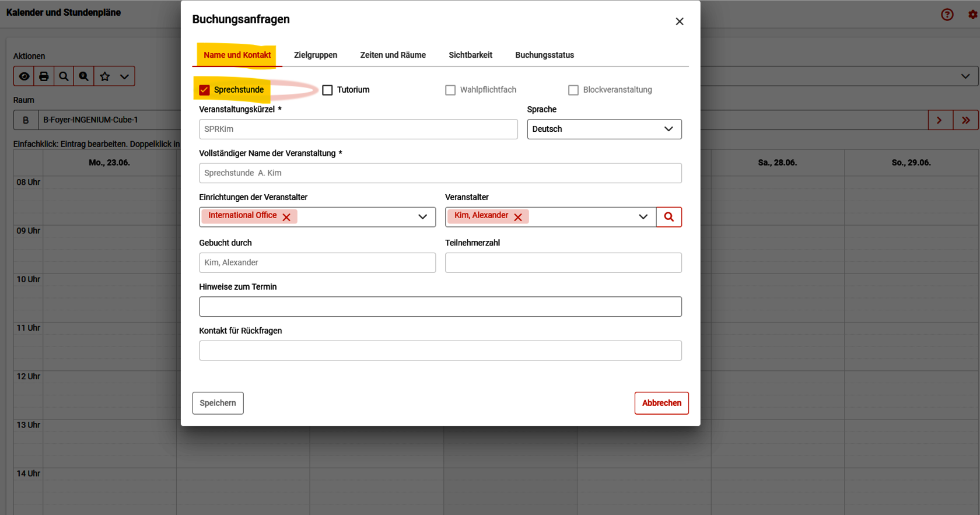This screenshot has width=980, height=515.
Task: Search Veranstalter with magnifier button
Action: 669,217
